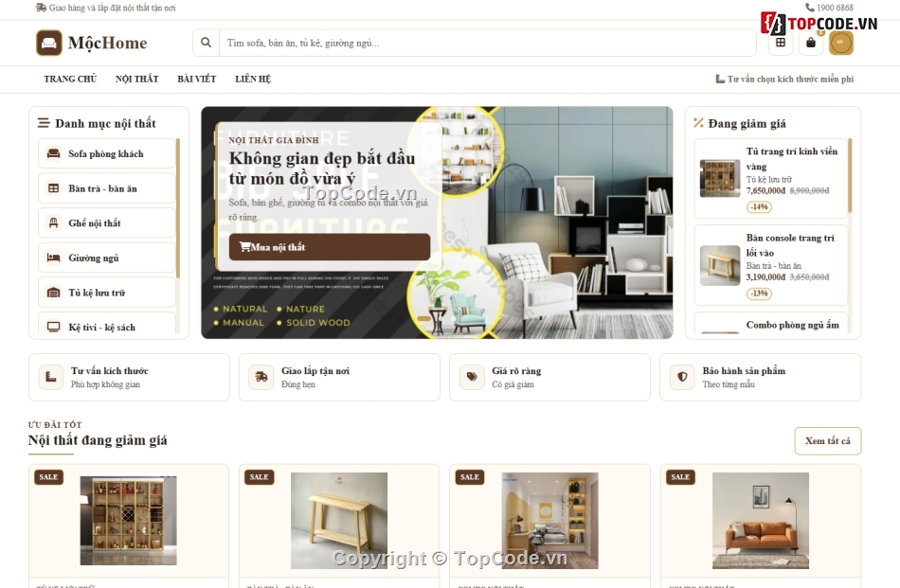Open the NỘI THẤT menu

136,80
